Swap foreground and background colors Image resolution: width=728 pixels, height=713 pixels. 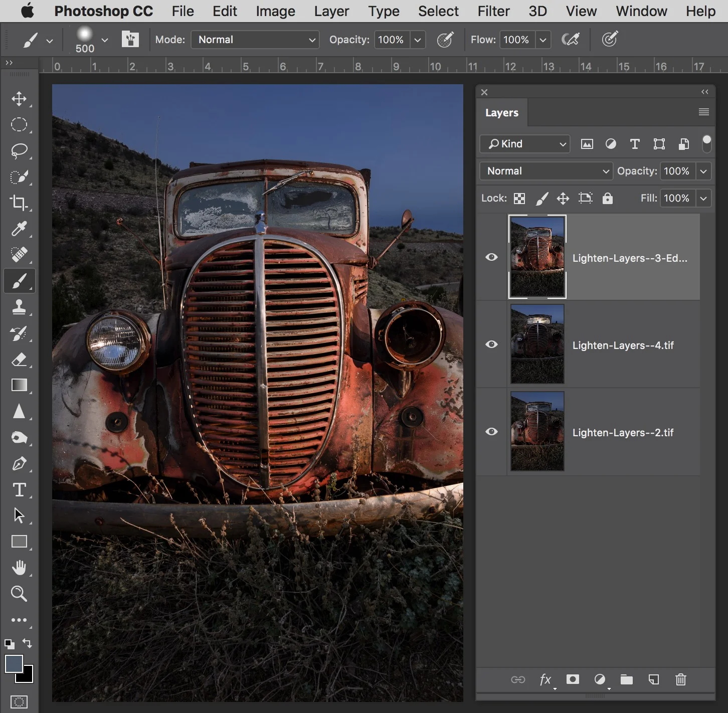pyautogui.click(x=28, y=643)
